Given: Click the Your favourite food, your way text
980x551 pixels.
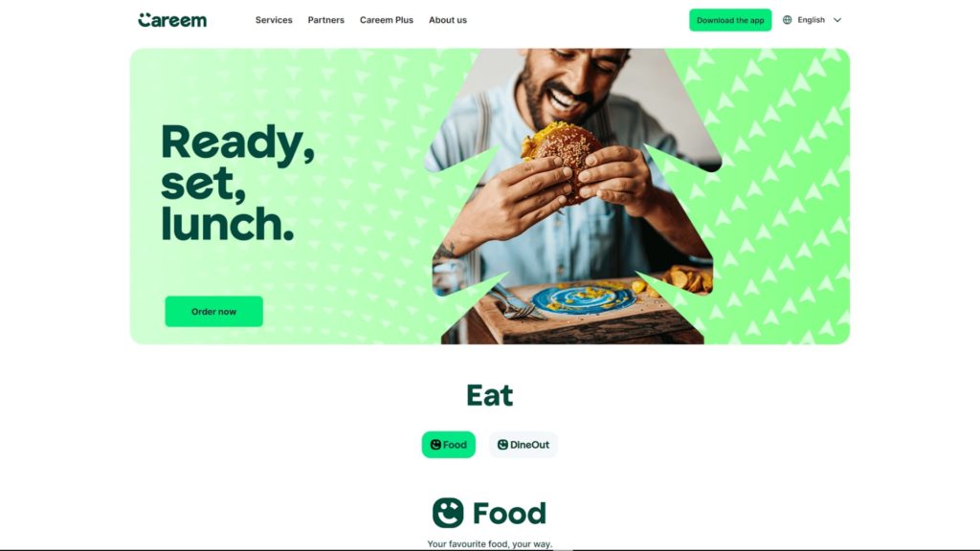Looking at the screenshot, I should 489,544.
